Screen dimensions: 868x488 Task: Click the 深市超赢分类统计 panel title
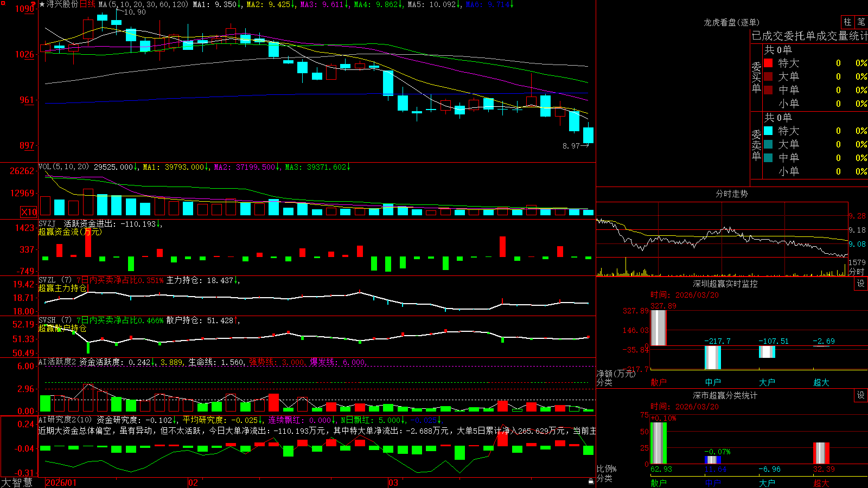pyautogui.click(x=725, y=395)
